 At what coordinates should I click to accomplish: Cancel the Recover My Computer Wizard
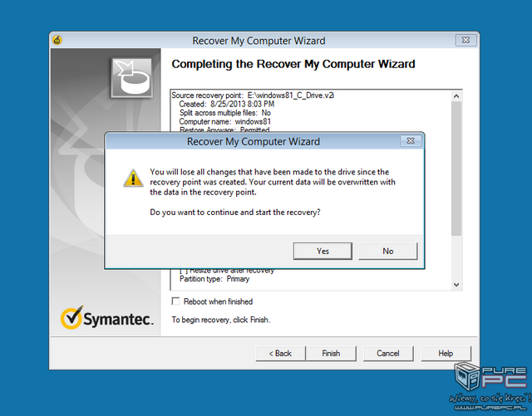click(x=388, y=353)
